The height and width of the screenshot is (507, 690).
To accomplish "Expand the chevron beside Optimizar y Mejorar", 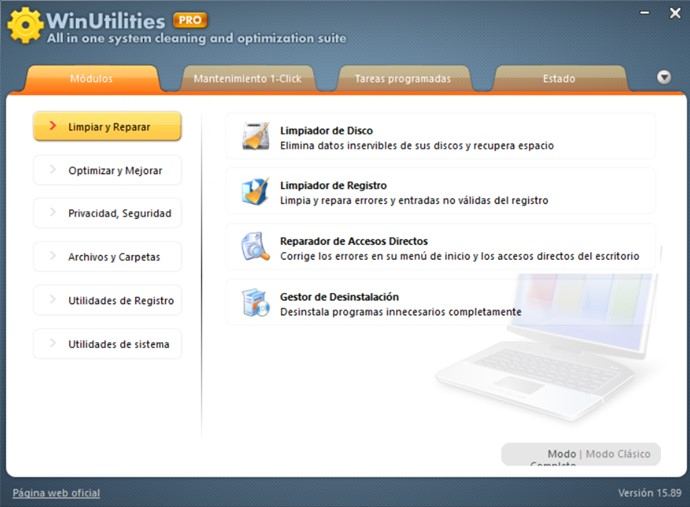I will [52, 169].
